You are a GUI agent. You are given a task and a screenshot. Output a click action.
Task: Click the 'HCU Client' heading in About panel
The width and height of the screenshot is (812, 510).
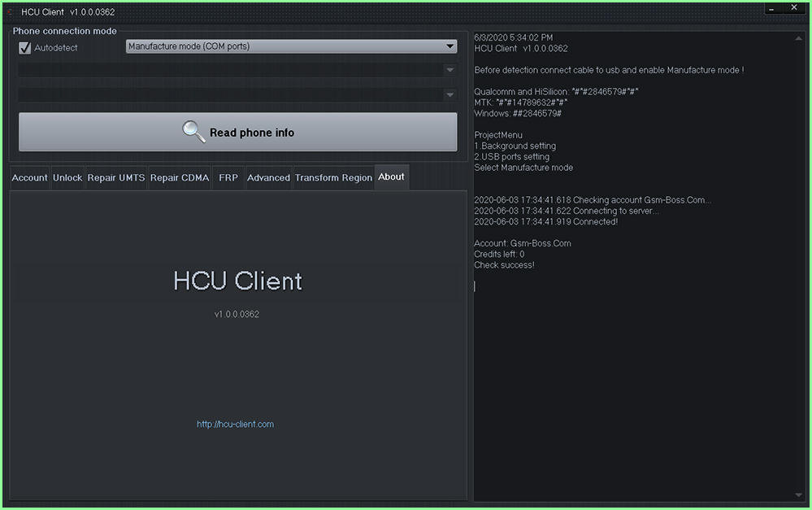[x=237, y=281]
